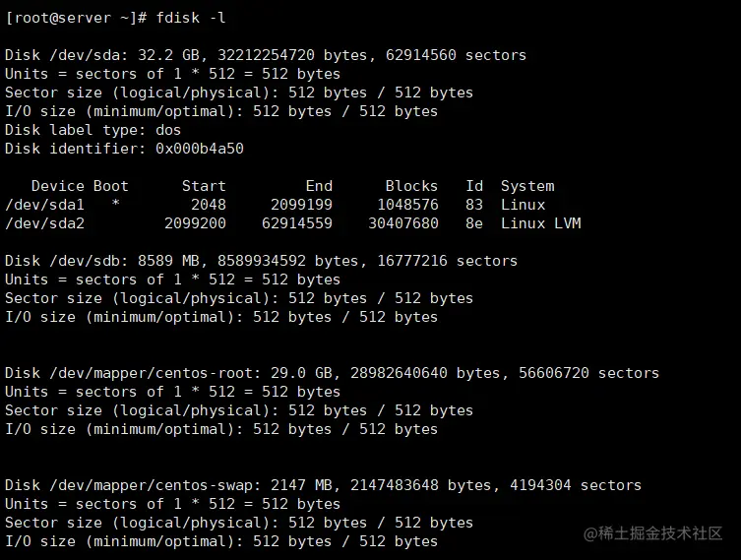Select the 'Disk /dev/sdb: 8589 MB' line
The height and width of the screenshot is (560, 741).
point(261,261)
